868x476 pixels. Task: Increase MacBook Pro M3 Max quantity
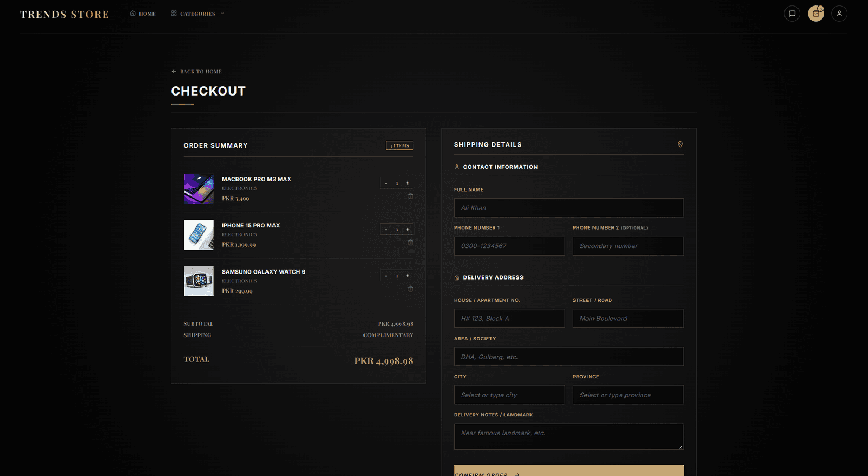pos(408,183)
